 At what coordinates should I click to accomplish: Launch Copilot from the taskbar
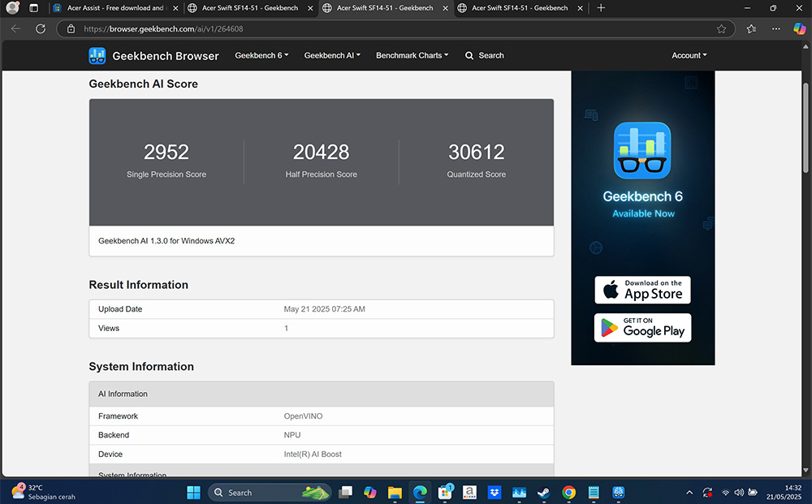click(x=369, y=493)
